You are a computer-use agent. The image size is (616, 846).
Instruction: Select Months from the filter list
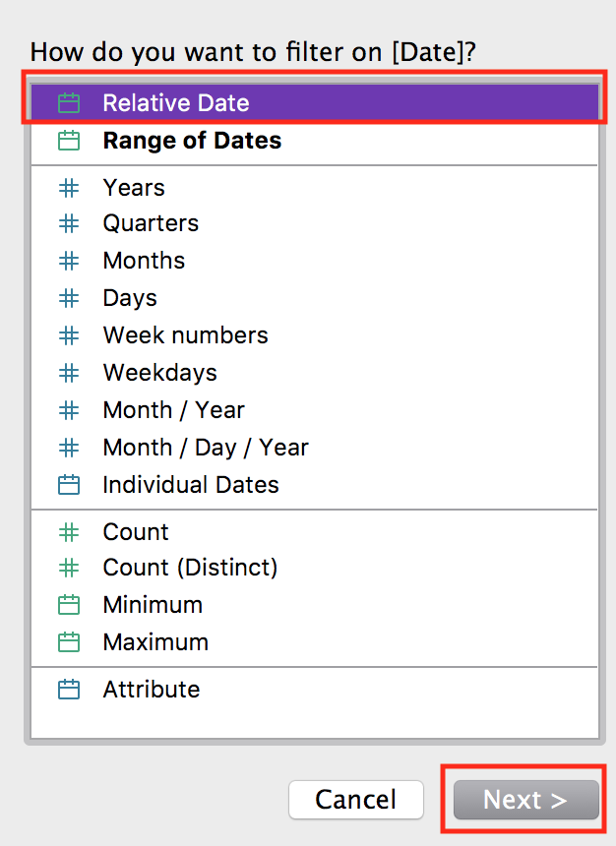pyautogui.click(x=144, y=262)
